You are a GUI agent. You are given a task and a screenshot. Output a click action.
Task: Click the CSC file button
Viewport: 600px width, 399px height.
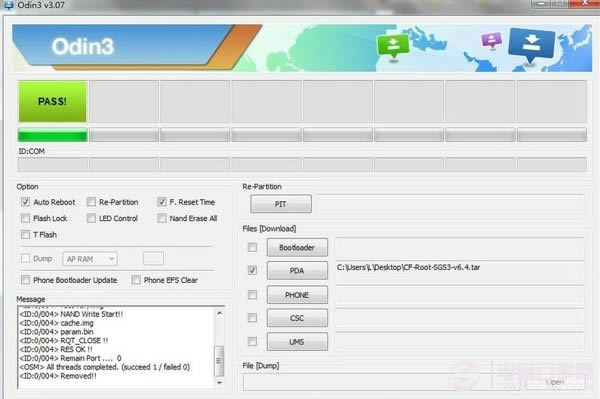tap(297, 318)
